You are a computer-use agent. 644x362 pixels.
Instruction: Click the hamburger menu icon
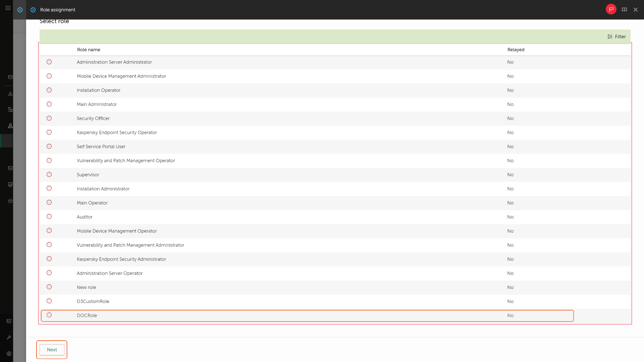[x=8, y=8]
